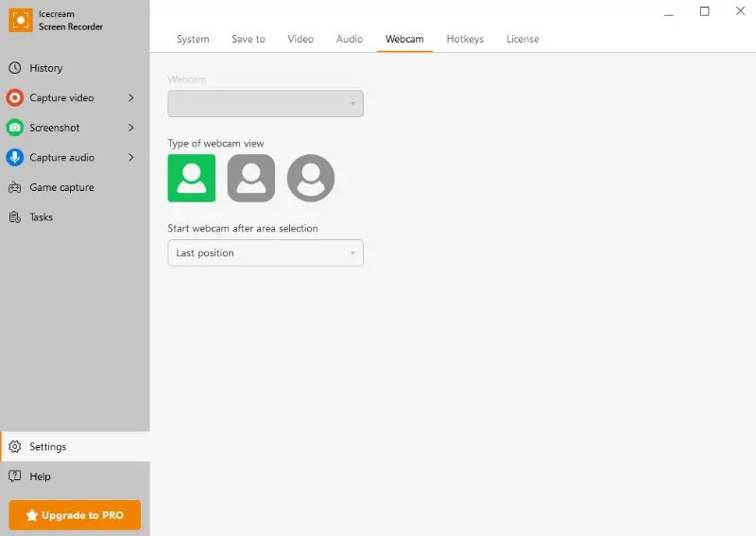Viewport: 756px width, 536px height.
Task: Maximize the recorder window
Action: point(704,11)
